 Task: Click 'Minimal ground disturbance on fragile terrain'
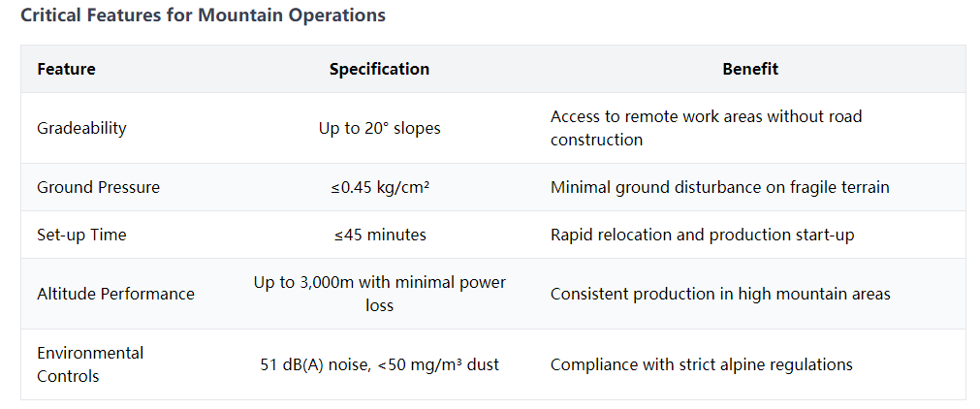click(x=719, y=187)
